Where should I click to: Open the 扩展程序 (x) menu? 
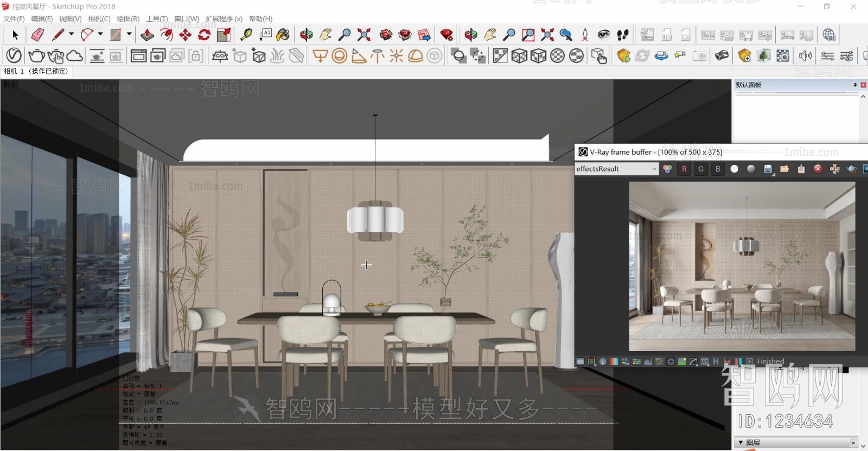click(224, 19)
